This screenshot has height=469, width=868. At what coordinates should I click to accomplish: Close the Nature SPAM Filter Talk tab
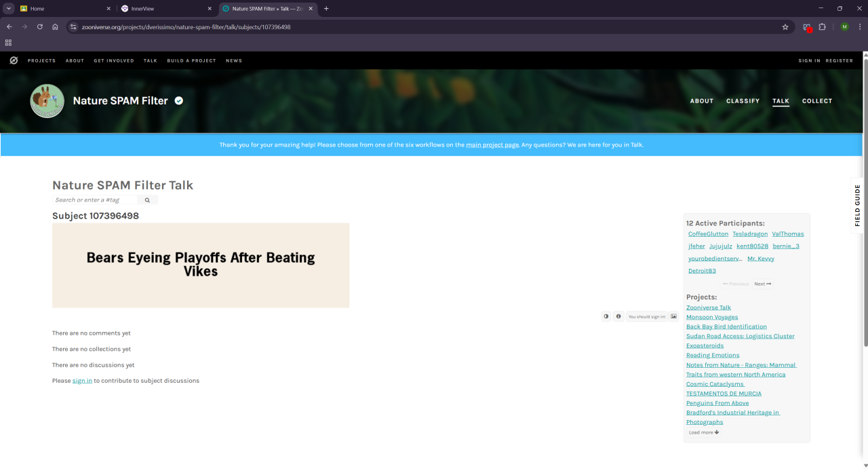pyautogui.click(x=311, y=9)
